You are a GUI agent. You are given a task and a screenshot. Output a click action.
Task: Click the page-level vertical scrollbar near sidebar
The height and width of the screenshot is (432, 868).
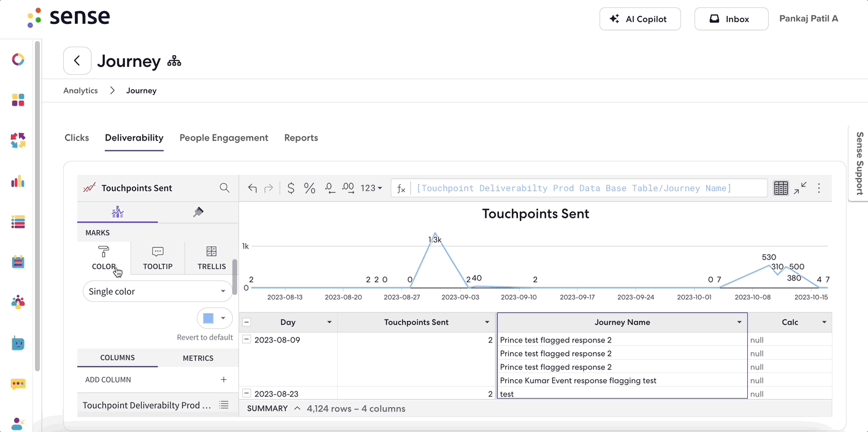[38, 206]
